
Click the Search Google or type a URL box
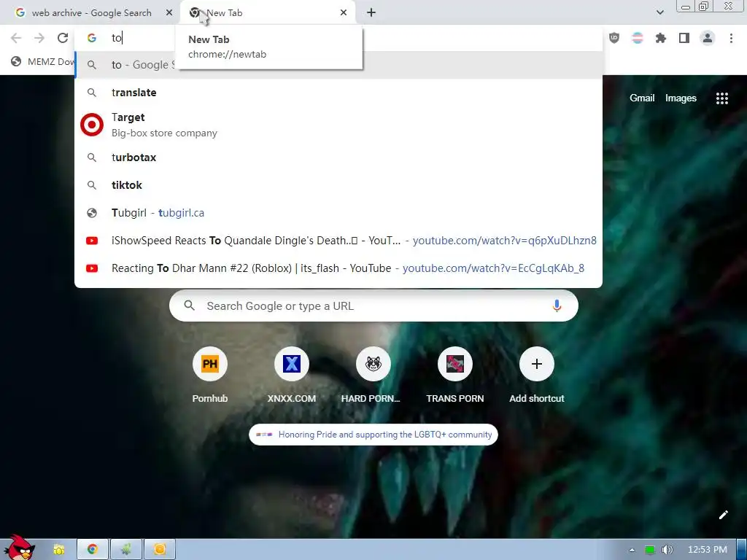pos(373,306)
